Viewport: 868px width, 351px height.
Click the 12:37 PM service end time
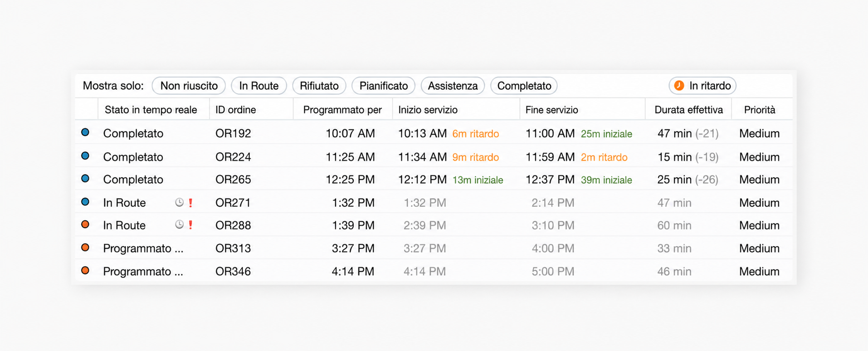pos(550,180)
